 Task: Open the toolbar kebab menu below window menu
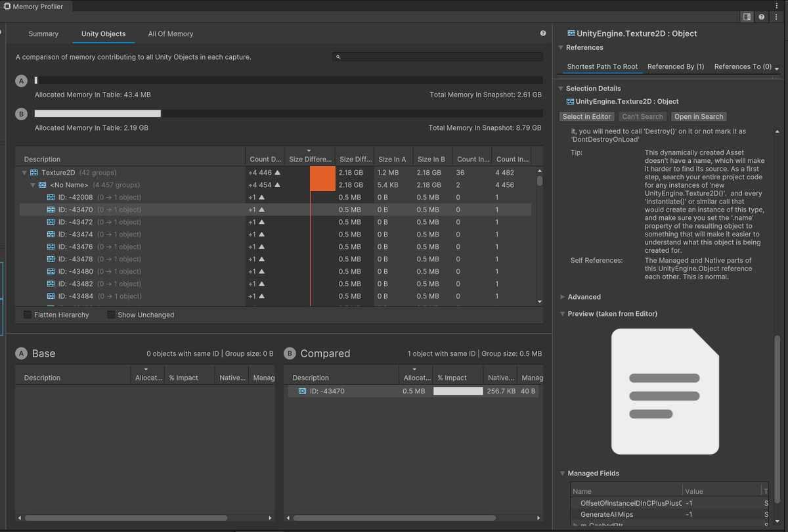pyautogui.click(x=776, y=17)
